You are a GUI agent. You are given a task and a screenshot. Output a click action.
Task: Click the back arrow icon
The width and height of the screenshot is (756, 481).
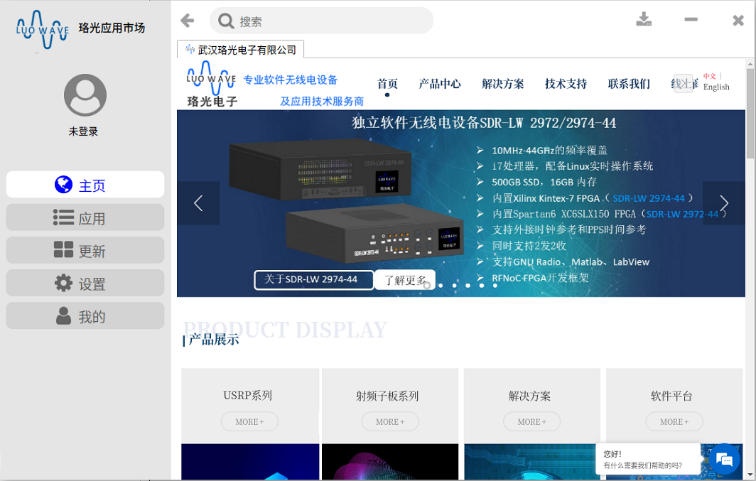(x=187, y=20)
